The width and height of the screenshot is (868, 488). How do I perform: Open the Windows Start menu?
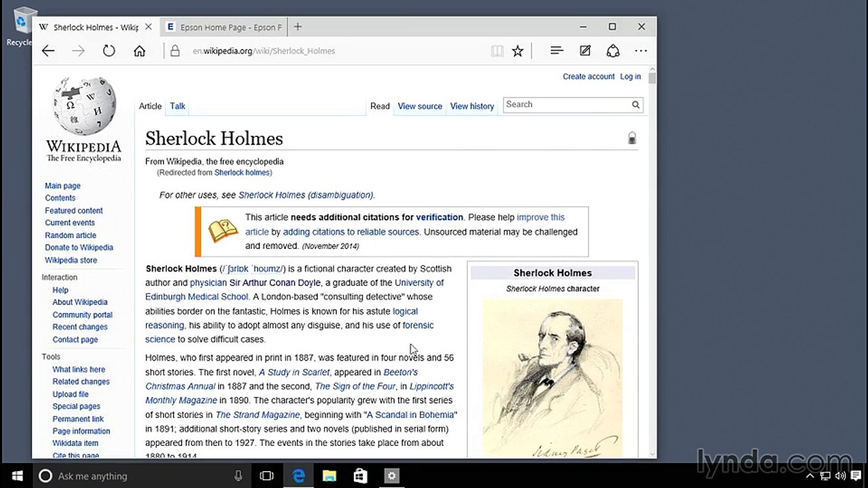point(17,476)
